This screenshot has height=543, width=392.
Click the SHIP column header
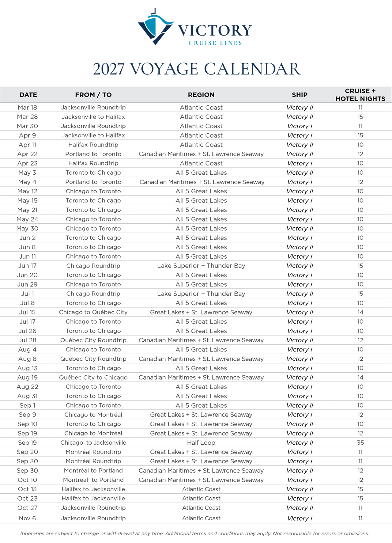pos(299,95)
